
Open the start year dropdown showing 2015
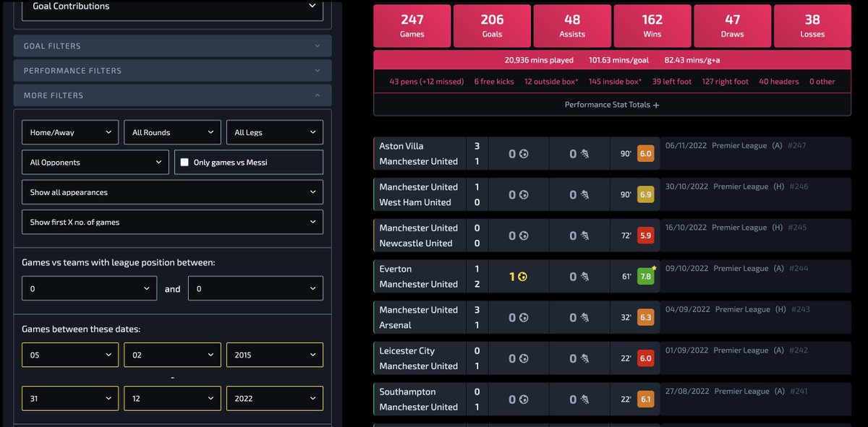point(274,355)
